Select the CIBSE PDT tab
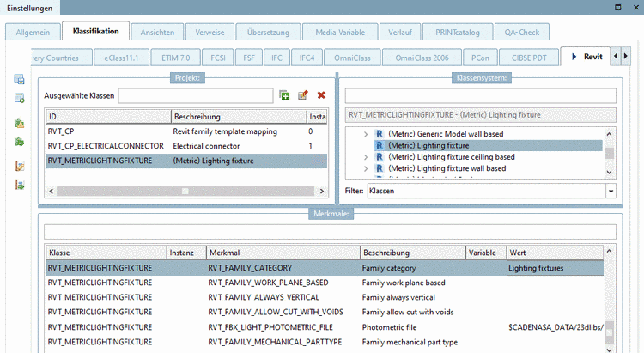The width and height of the screenshot is (644, 353). click(x=530, y=58)
